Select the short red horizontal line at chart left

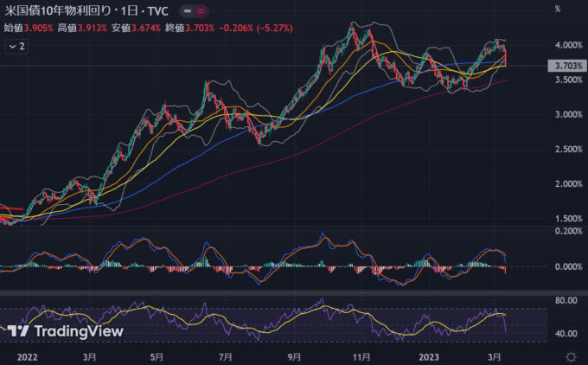tap(10, 208)
